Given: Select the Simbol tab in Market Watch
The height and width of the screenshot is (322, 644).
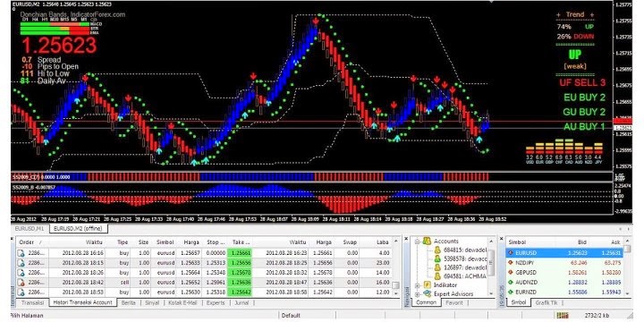Looking at the screenshot, I should point(518,302).
